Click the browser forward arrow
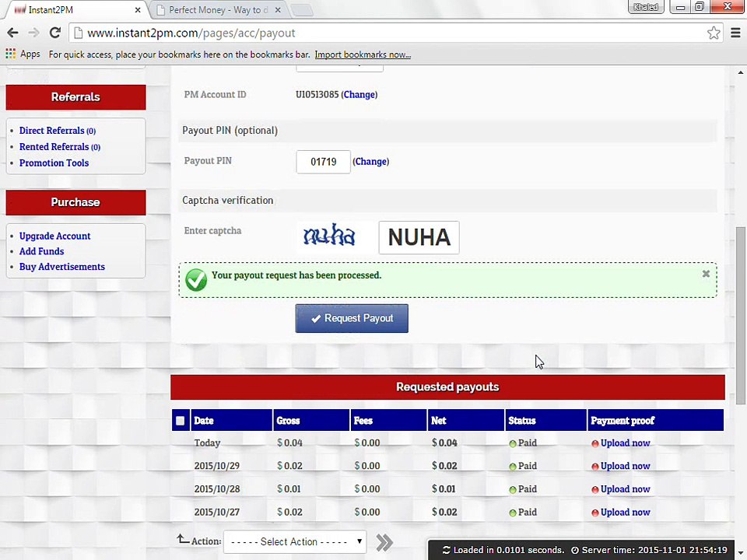Viewport: 747px width, 560px height. [x=33, y=33]
